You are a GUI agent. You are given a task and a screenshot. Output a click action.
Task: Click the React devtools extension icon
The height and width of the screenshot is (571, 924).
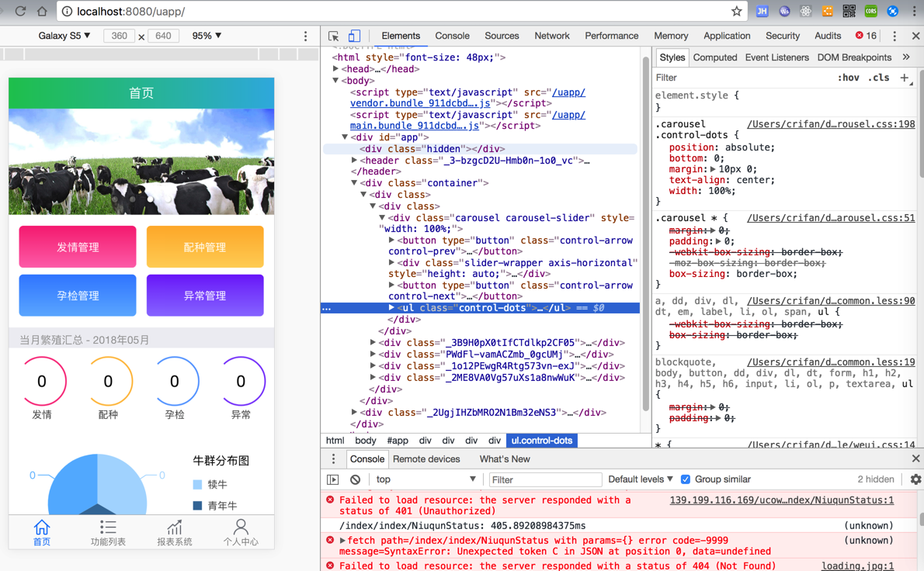[x=805, y=11]
